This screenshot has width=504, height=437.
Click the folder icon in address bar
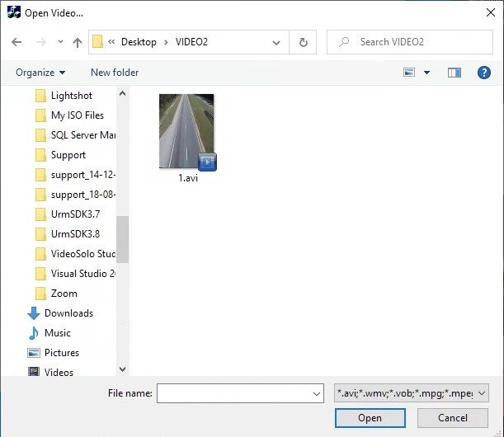[x=97, y=42]
